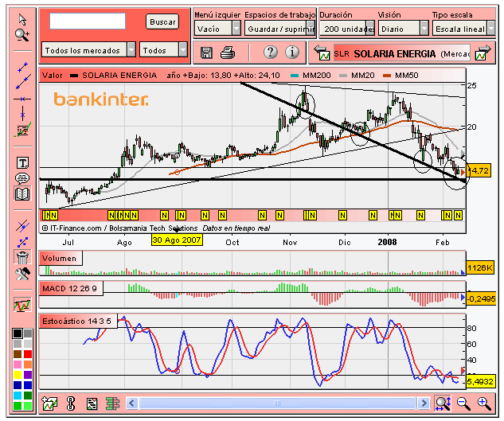This screenshot has width=504, height=421.
Task: Click the MM50 legend entry
Action: pyautogui.click(x=400, y=76)
